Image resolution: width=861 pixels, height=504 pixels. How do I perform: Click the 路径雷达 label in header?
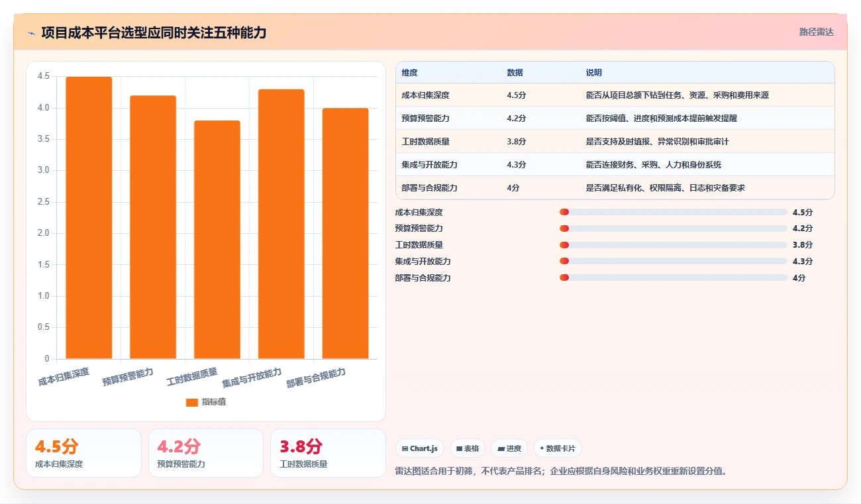[x=816, y=32]
